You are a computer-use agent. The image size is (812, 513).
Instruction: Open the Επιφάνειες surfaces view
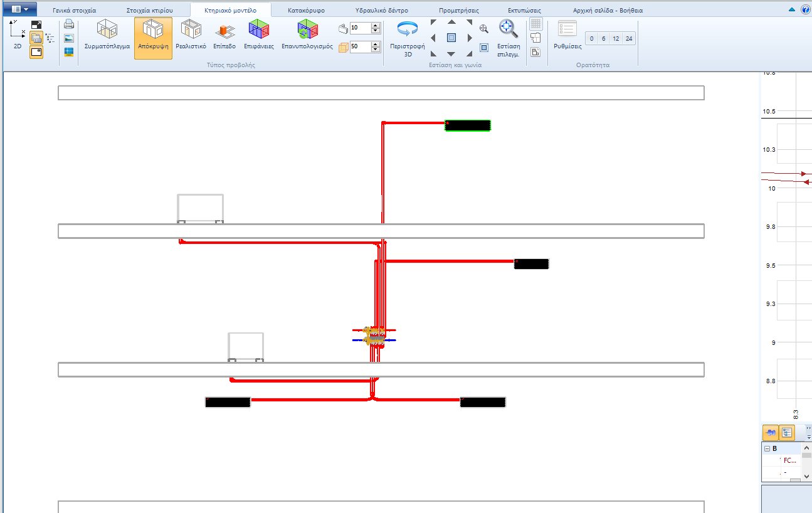(x=259, y=36)
